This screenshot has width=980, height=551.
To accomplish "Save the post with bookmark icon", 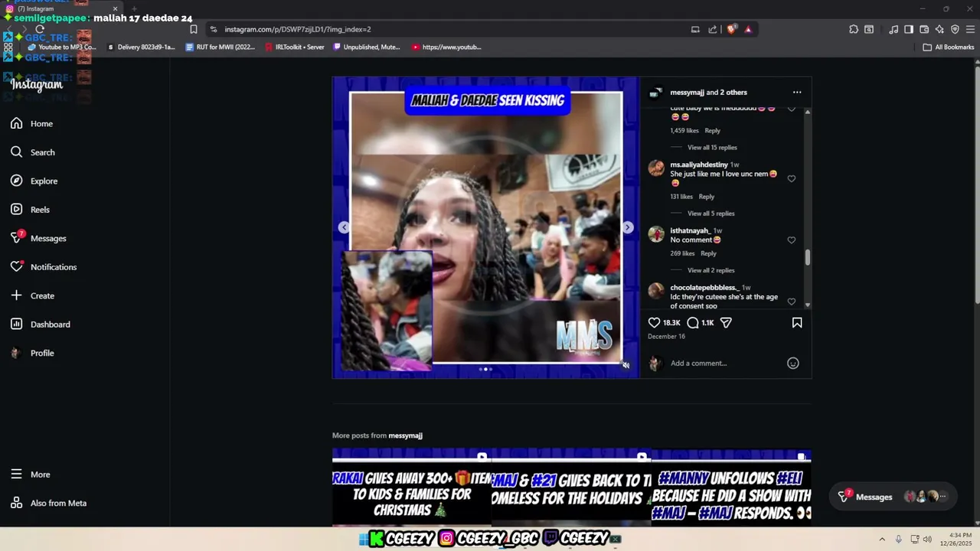I will coord(797,323).
